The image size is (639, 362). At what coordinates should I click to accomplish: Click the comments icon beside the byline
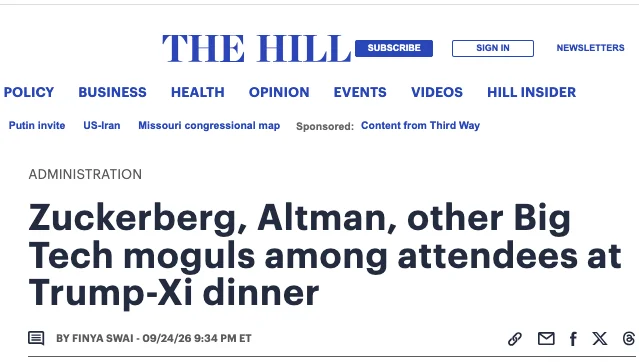pos(36,338)
